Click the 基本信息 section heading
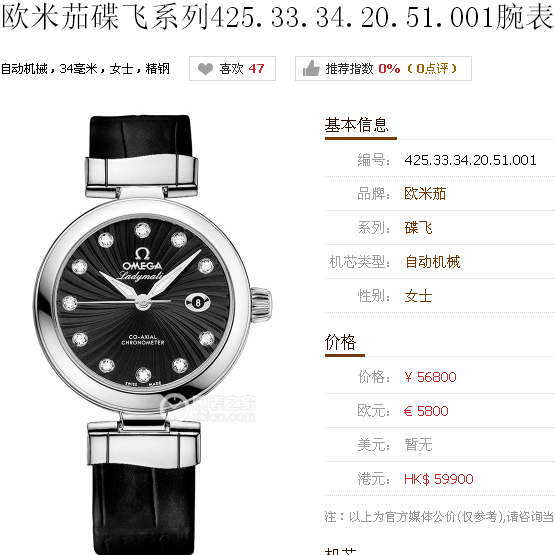 [x=356, y=125]
